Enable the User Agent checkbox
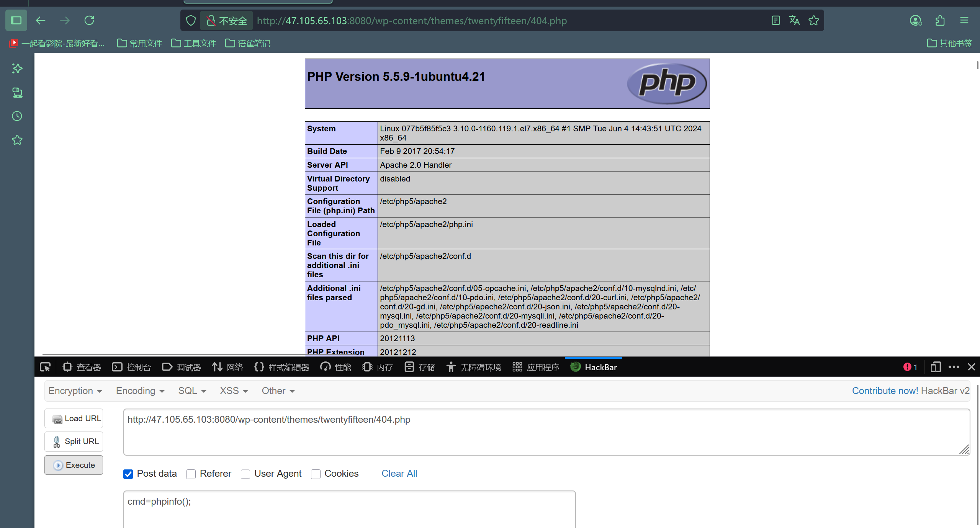The image size is (980, 528). point(245,474)
